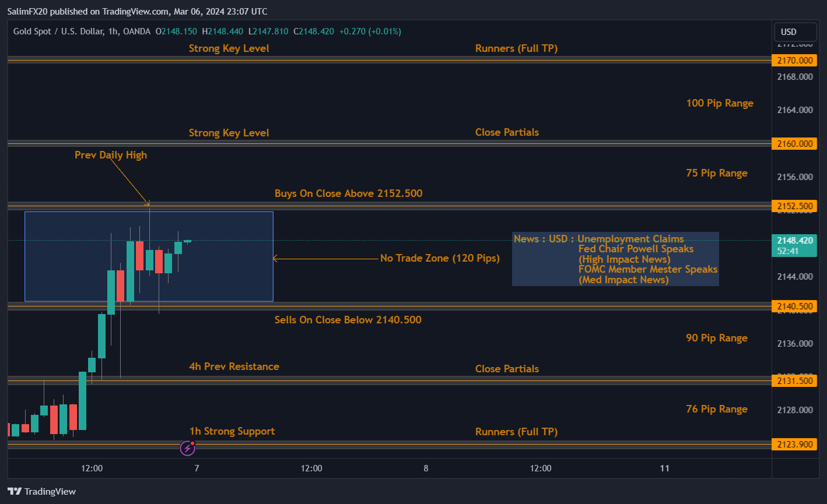Click the lightning bolt economic event icon

(x=187, y=448)
